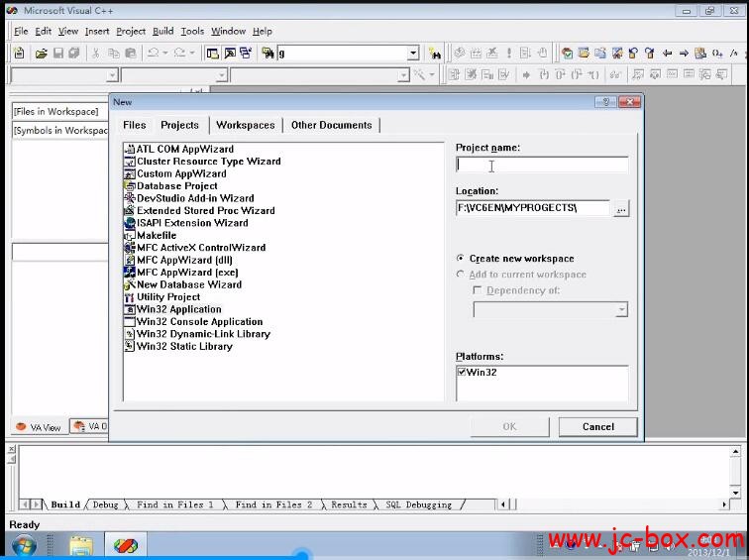
Task: Click the Show Next Statement arrow icon
Action: (526, 75)
